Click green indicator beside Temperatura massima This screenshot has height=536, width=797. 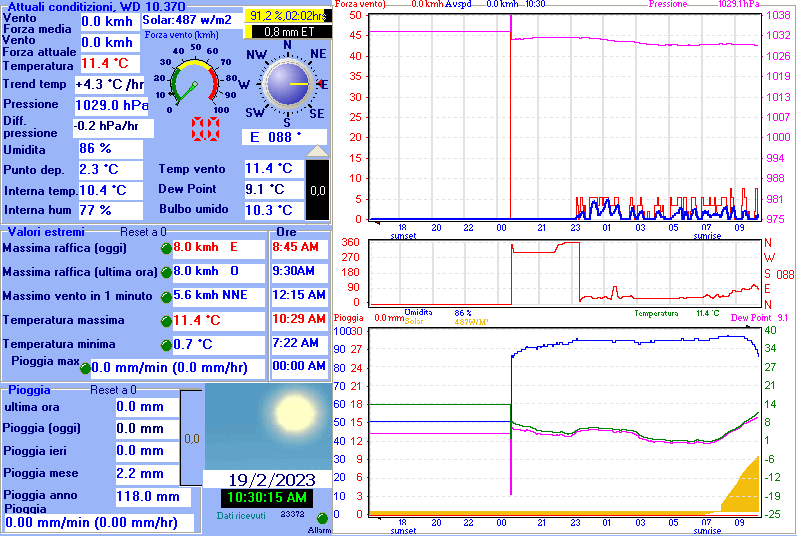(166, 321)
